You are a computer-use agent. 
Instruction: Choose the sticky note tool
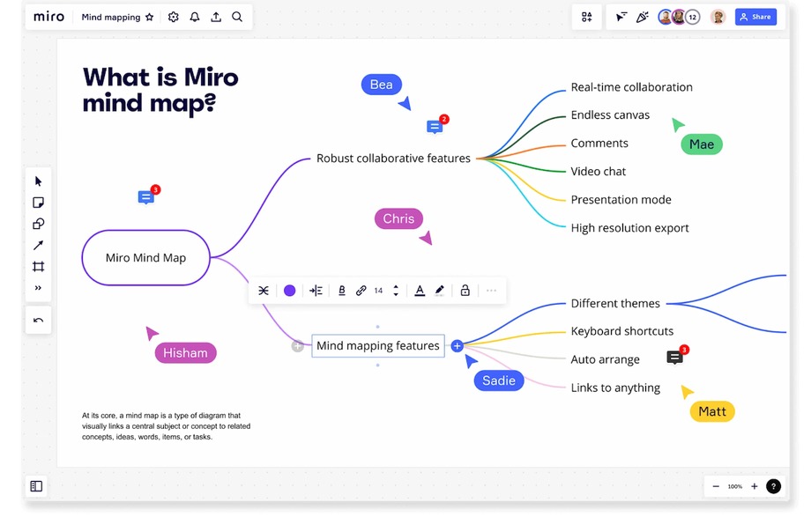[38, 203]
